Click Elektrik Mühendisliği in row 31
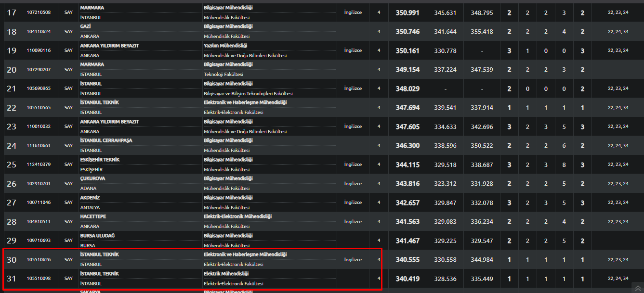This screenshot has height=293, width=644. coord(226,273)
